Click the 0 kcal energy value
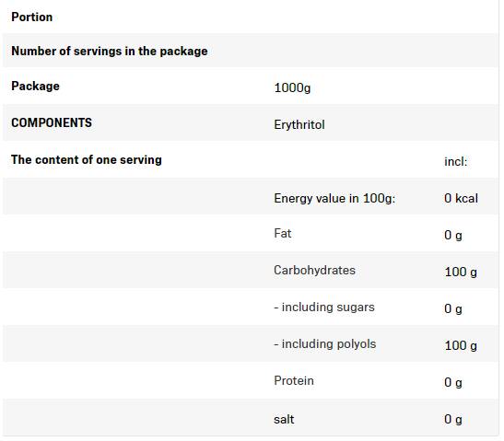 tap(461, 198)
